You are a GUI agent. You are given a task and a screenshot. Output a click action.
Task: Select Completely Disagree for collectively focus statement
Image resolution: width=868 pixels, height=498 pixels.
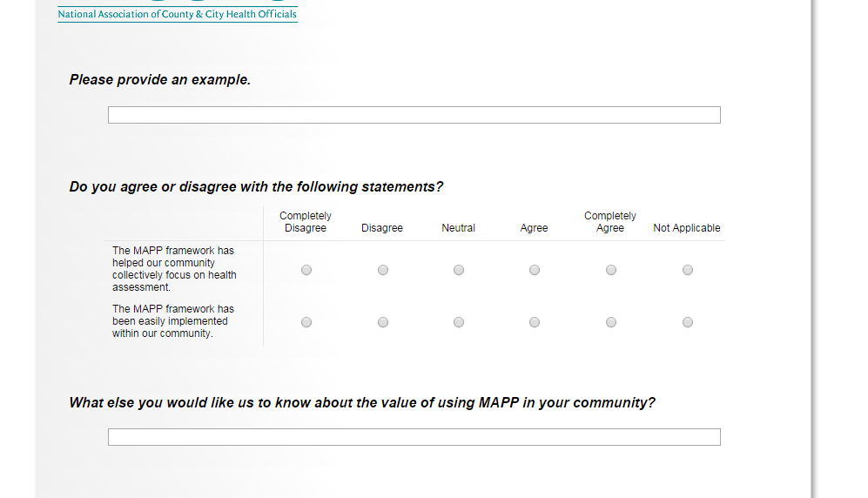pos(306,270)
